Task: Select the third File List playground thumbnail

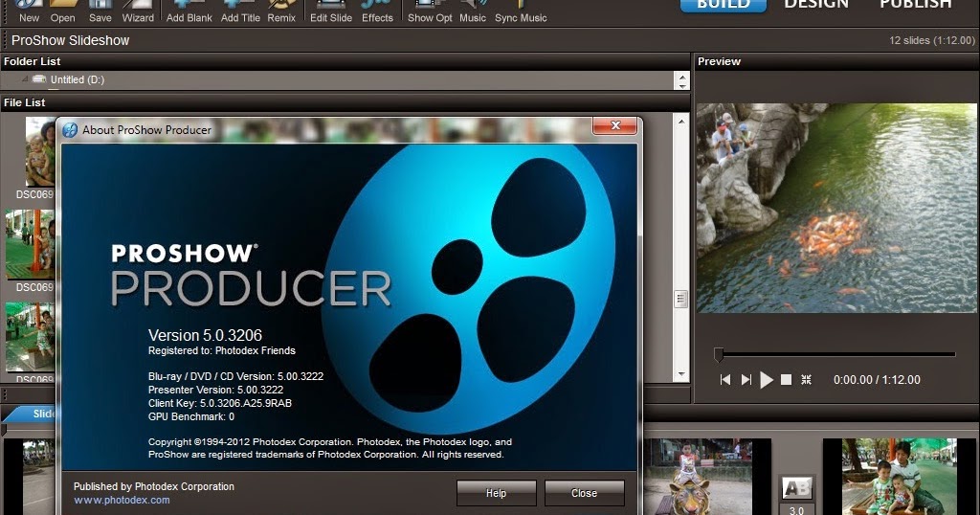Action: pyautogui.click(x=30, y=338)
